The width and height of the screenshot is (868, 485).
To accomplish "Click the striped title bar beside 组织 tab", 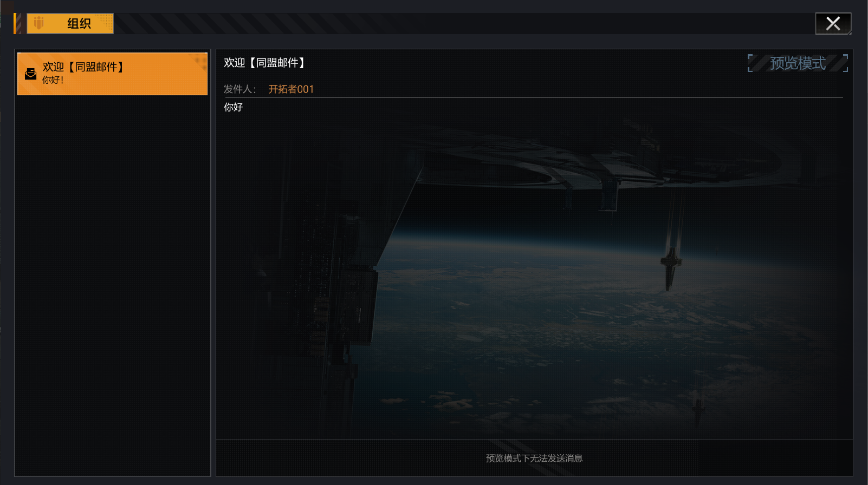I will pos(461,23).
